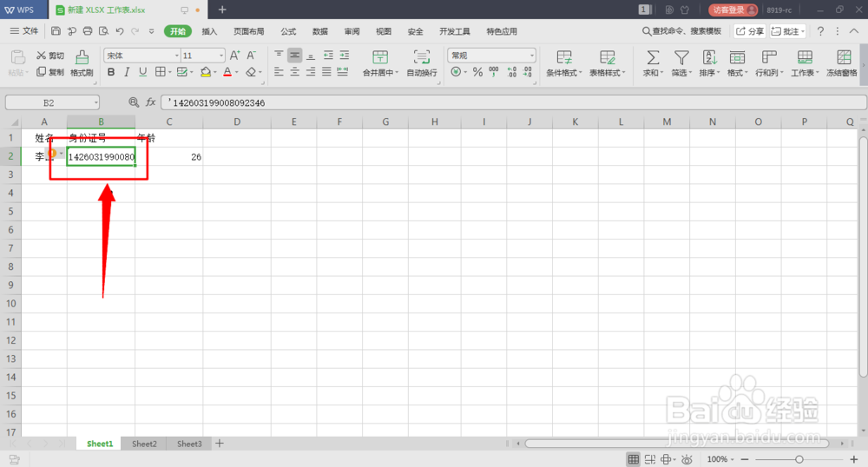Click the 分享 share button
Viewport: 868px width, 467px height.
click(750, 31)
